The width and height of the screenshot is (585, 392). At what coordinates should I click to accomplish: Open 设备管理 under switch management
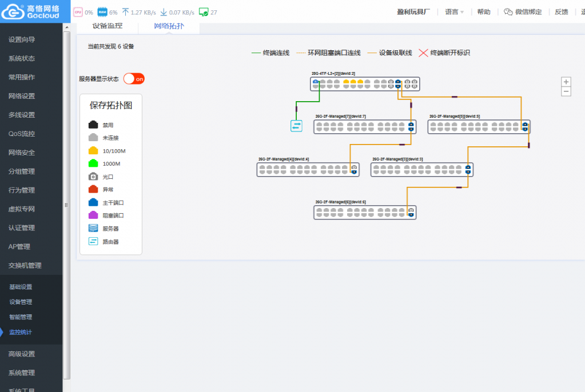tap(21, 302)
